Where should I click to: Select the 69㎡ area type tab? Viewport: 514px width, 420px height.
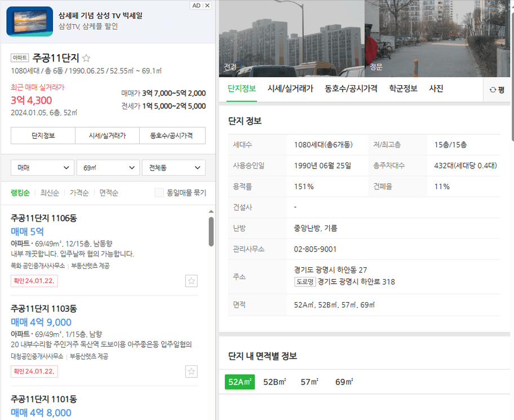click(344, 382)
